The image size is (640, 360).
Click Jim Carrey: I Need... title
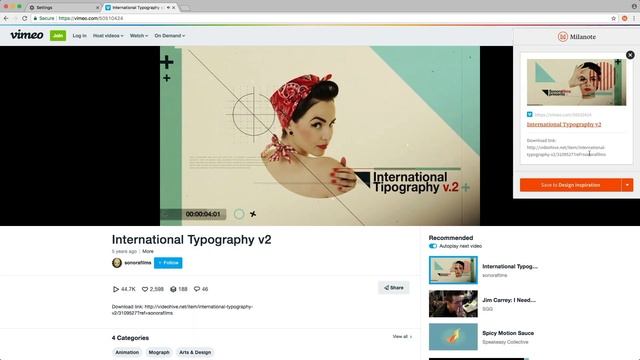509,300
